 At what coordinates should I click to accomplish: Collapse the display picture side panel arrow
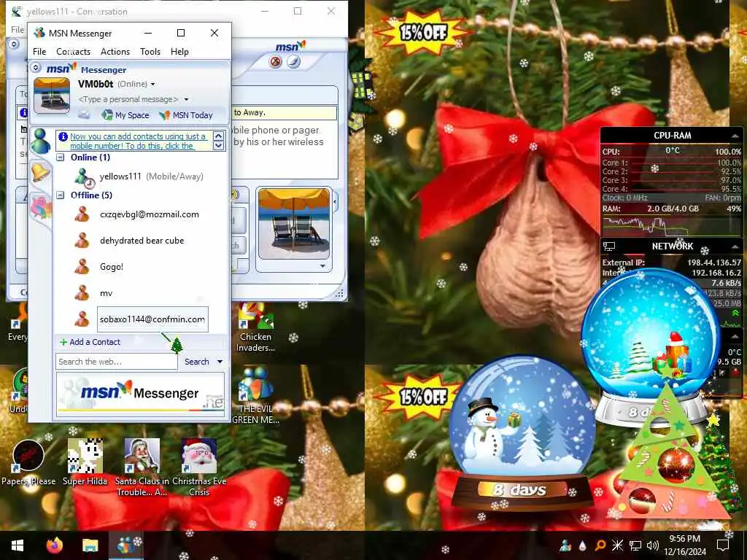pos(336,202)
